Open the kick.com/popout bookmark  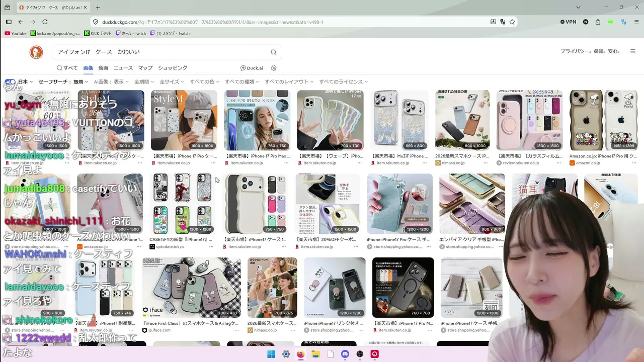click(x=55, y=34)
